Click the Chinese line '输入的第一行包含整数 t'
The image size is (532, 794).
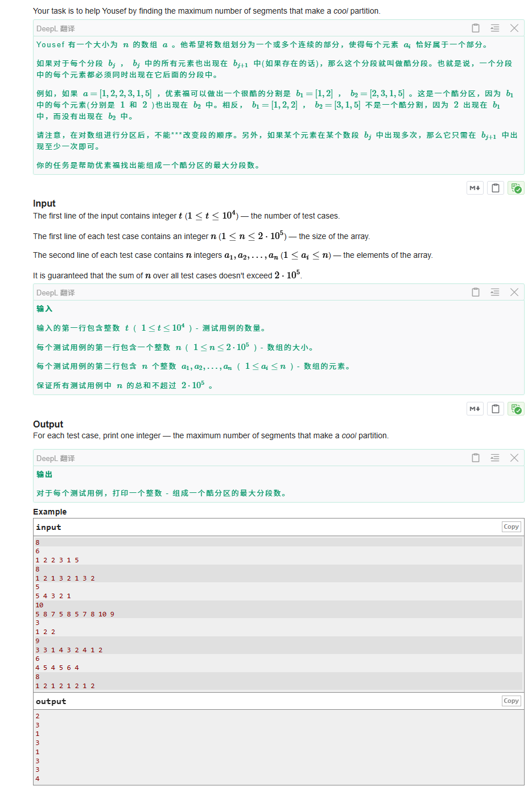(151, 328)
